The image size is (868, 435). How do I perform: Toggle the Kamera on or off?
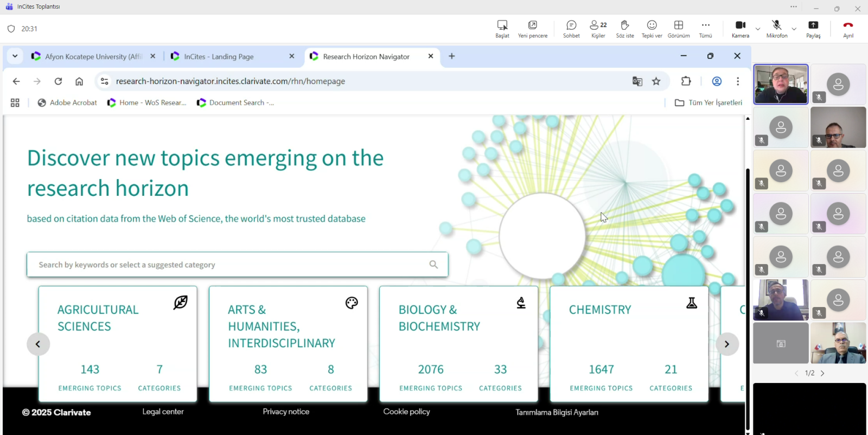coord(740,29)
